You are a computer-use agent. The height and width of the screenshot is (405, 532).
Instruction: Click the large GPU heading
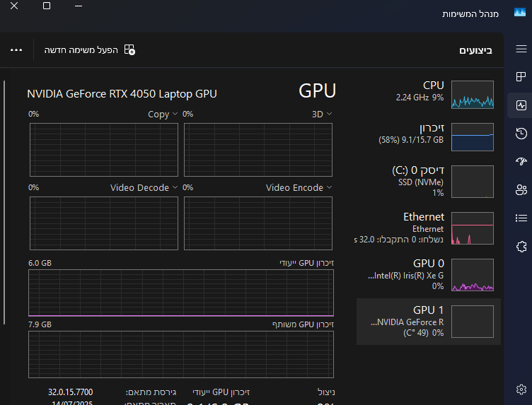coord(317,91)
